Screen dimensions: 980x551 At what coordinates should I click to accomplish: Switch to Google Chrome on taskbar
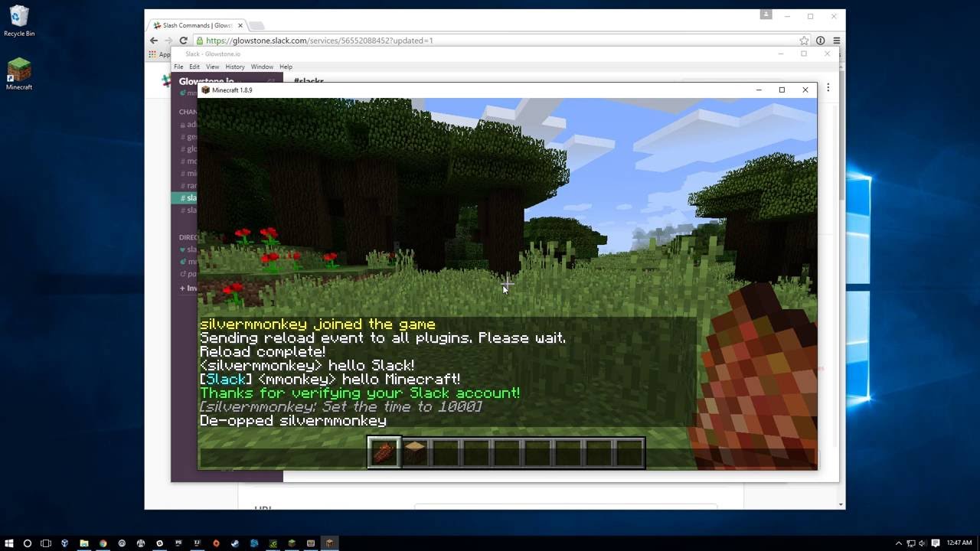tap(103, 543)
